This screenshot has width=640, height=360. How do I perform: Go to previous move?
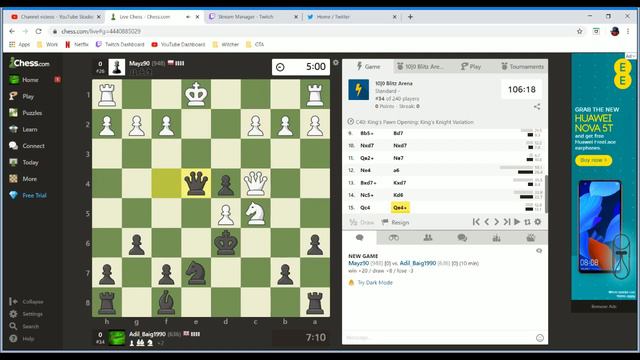click(487, 222)
